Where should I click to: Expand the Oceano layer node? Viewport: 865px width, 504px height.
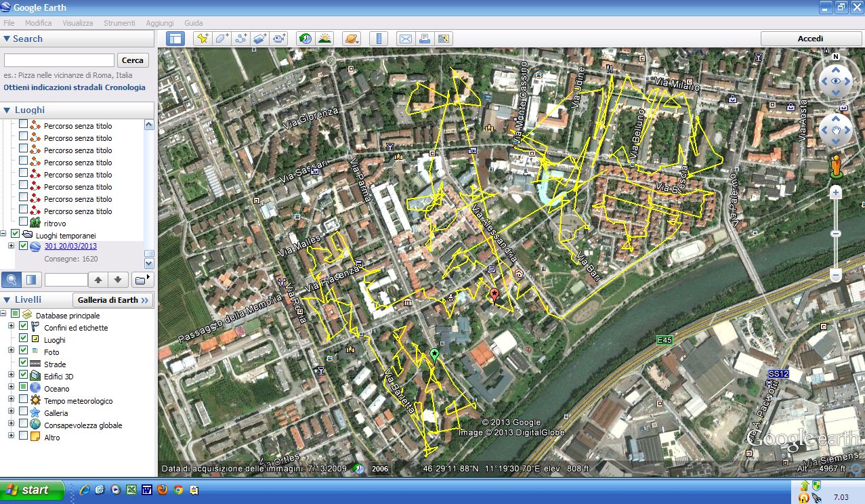pyautogui.click(x=11, y=388)
